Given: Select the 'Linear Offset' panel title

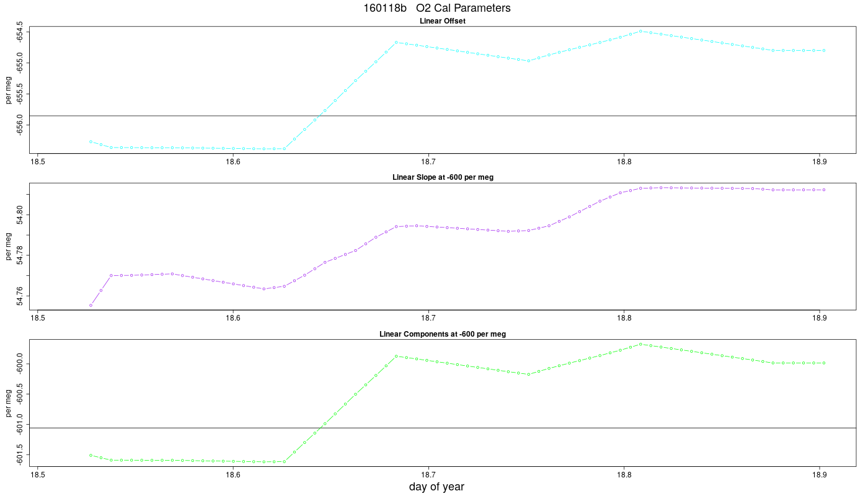Looking at the screenshot, I should pos(443,21).
